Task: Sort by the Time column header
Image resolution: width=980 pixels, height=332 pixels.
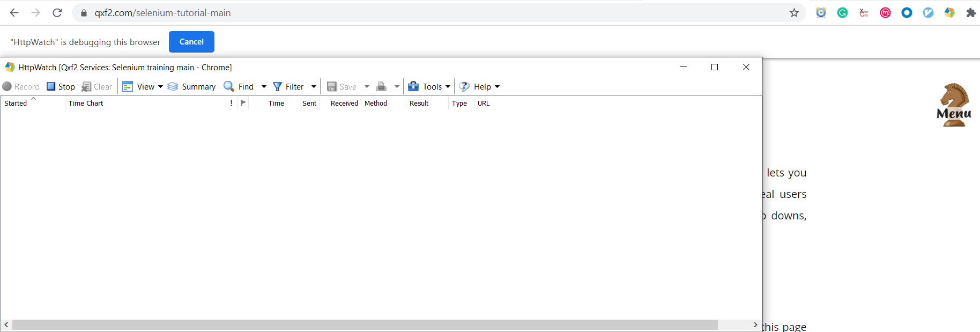Action: coord(268,103)
